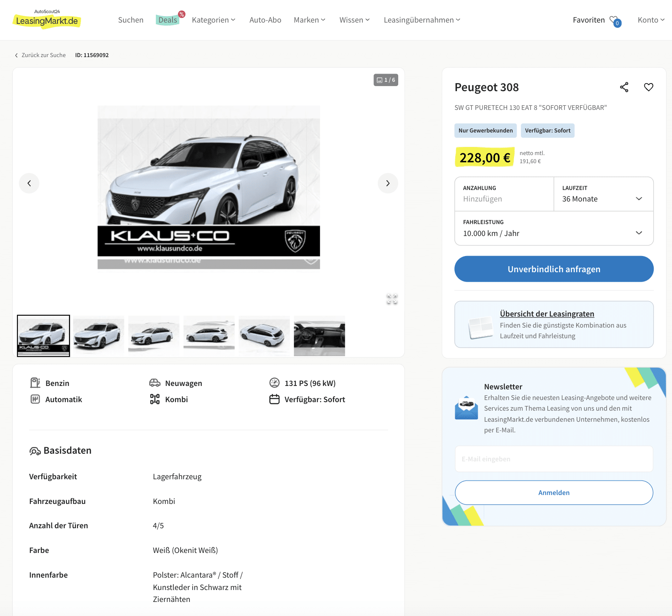
Task: Click the 131 PS power gauge icon
Action: (274, 383)
